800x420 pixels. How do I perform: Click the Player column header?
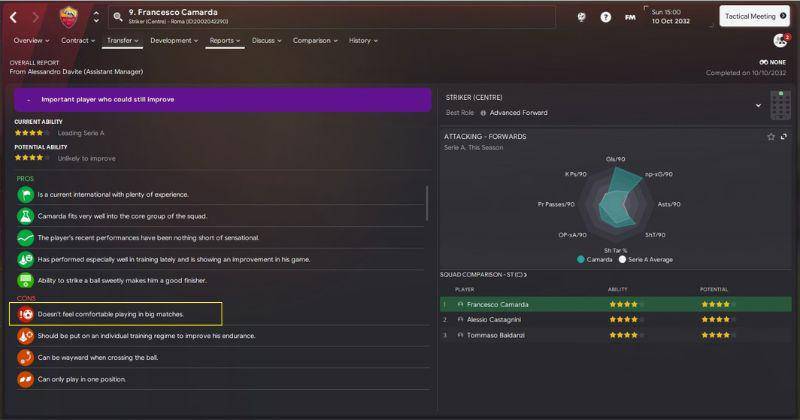tap(464, 289)
